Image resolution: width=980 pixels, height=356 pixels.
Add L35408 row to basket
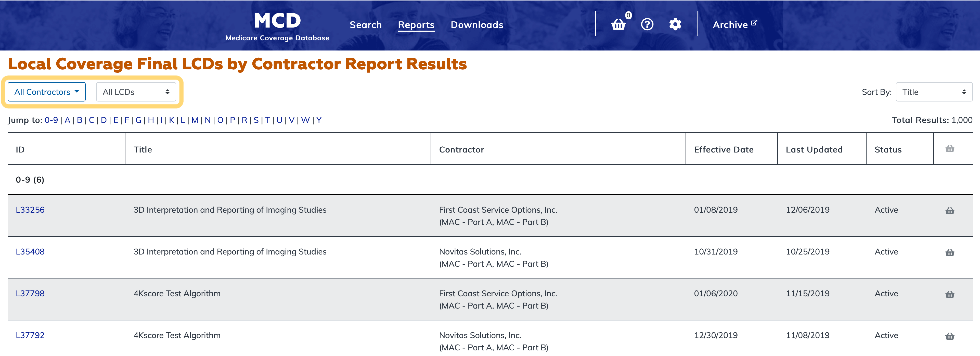(x=950, y=252)
